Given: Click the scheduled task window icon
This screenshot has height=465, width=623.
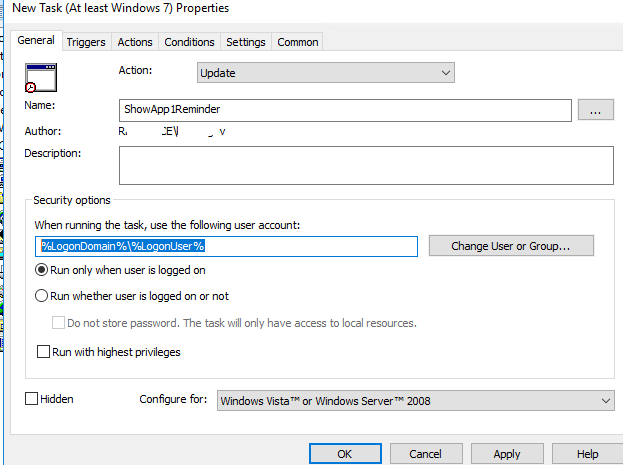Looking at the screenshot, I should [41, 78].
